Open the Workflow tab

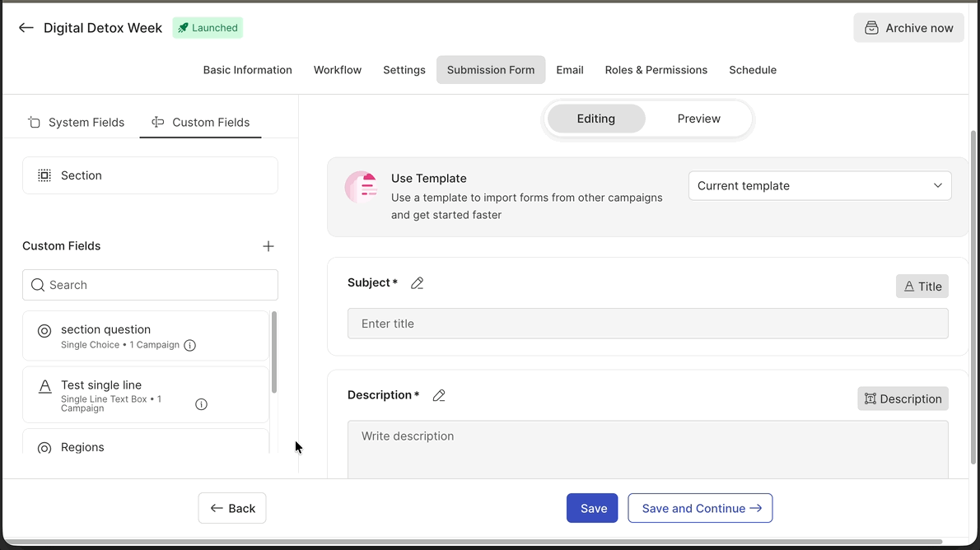coord(337,70)
